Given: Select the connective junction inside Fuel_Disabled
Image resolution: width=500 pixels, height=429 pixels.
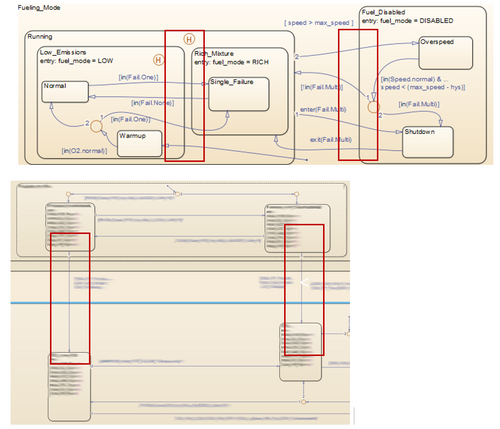Looking at the screenshot, I should pyautogui.click(x=373, y=107).
